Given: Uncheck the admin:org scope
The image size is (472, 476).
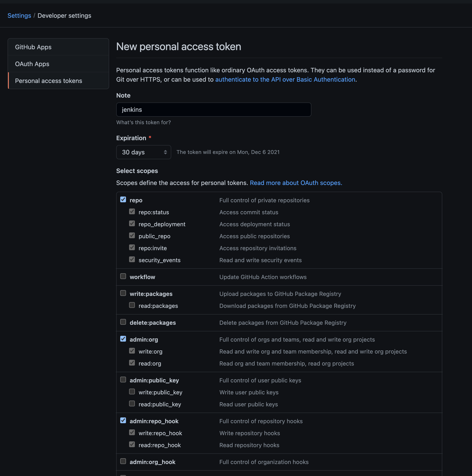Looking at the screenshot, I should [123, 339].
